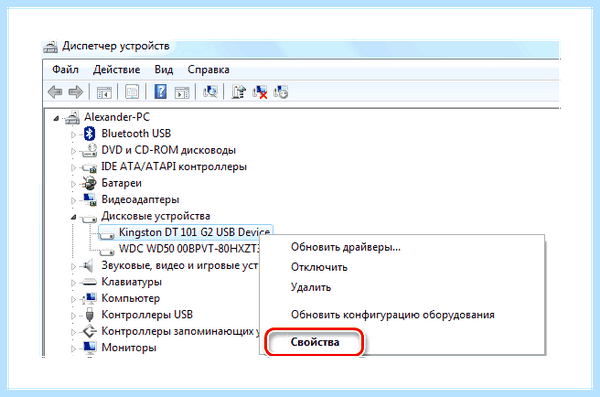
Task: Choose Свойства in the context menu
Action: [315, 342]
